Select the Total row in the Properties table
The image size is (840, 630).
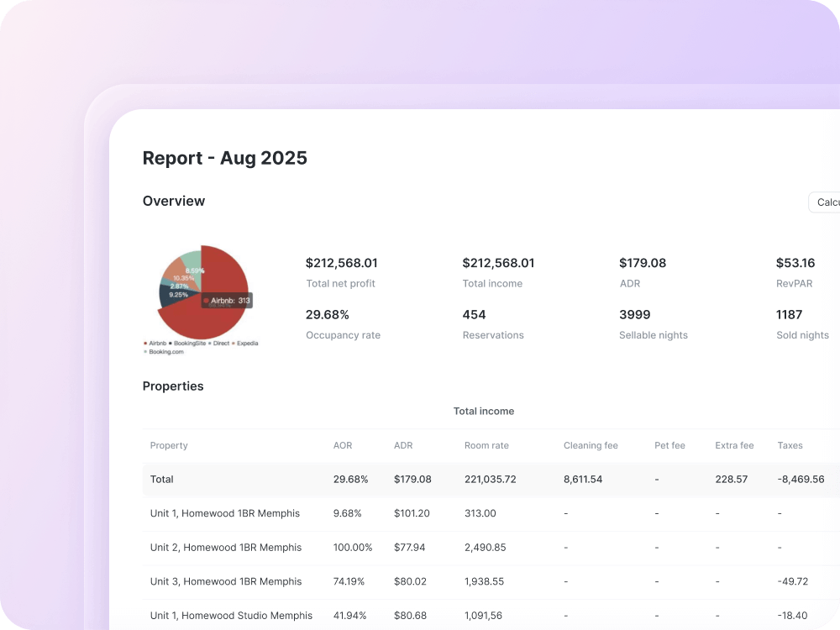[x=161, y=479]
